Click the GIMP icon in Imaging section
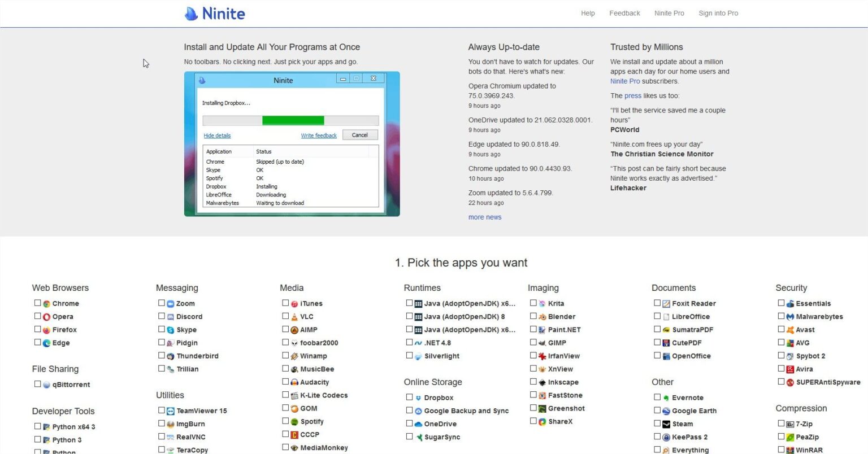868x454 pixels. point(542,343)
